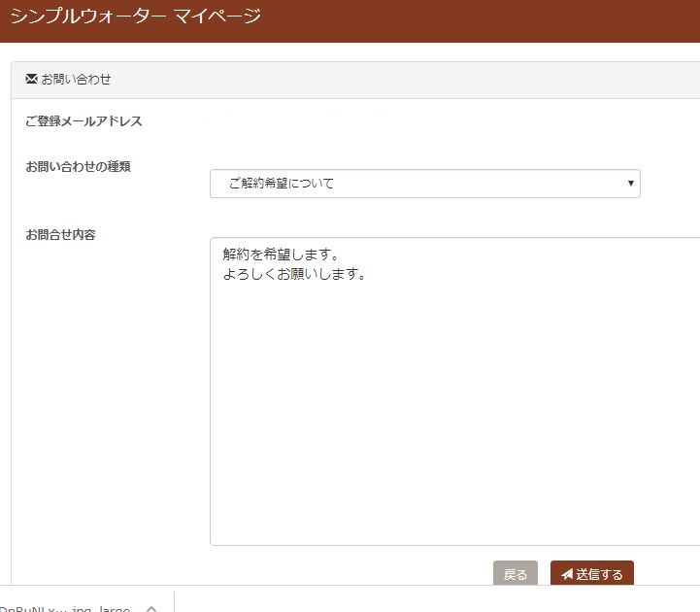Click the お問い合わせの種類 label

pos(78,166)
